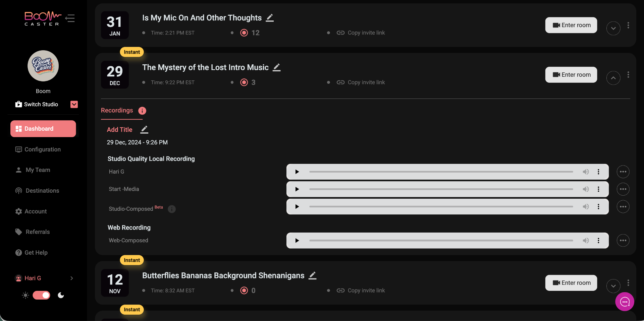Expand the Butterflies Bananas episode
This screenshot has width=644, height=321.
[613, 286]
